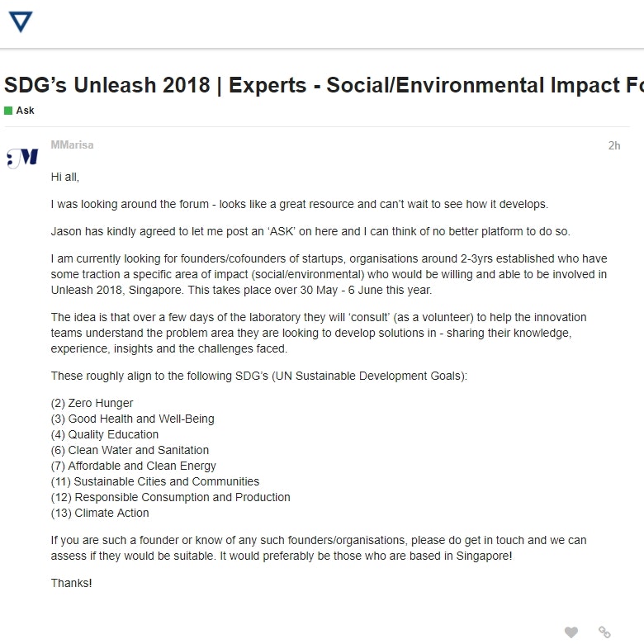Click "(3) Good Health and Well-Being" text
The image size is (644, 644).
(x=132, y=419)
